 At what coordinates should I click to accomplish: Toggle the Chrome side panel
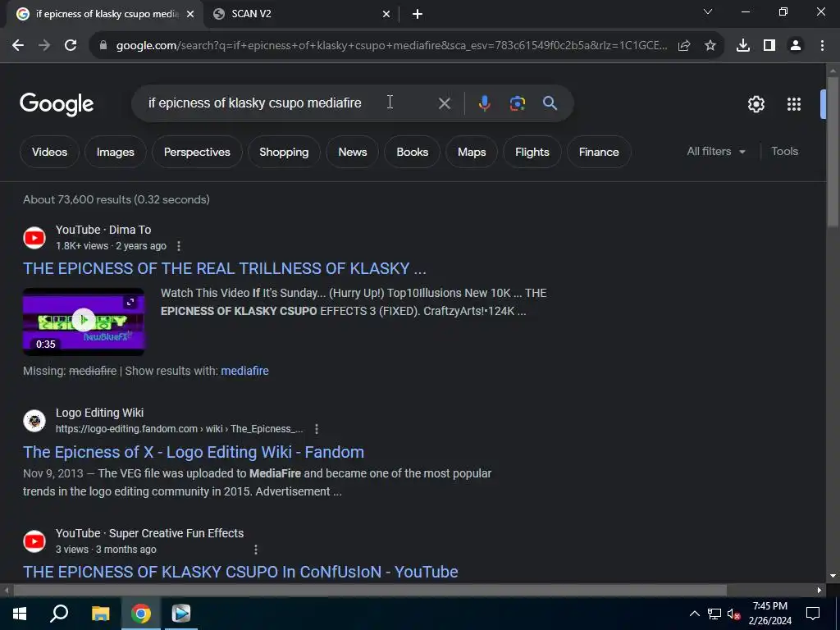pyautogui.click(x=769, y=46)
